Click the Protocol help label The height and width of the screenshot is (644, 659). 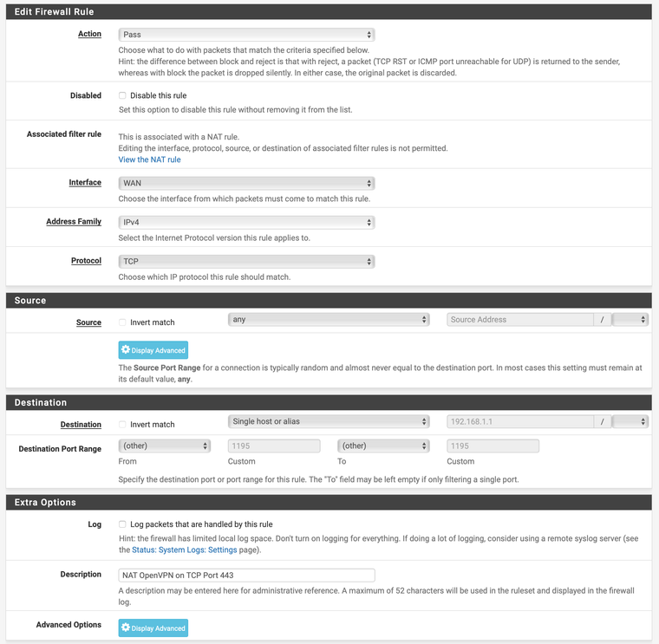pos(86,260)
